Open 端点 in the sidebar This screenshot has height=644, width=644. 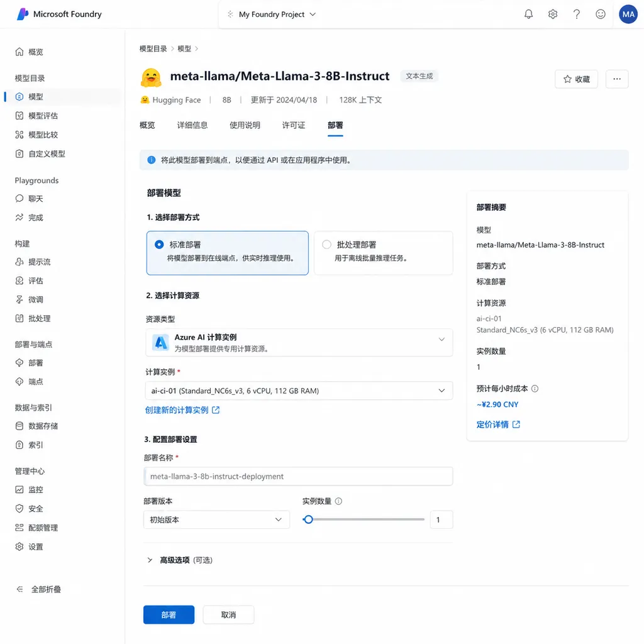pos(29,382)
